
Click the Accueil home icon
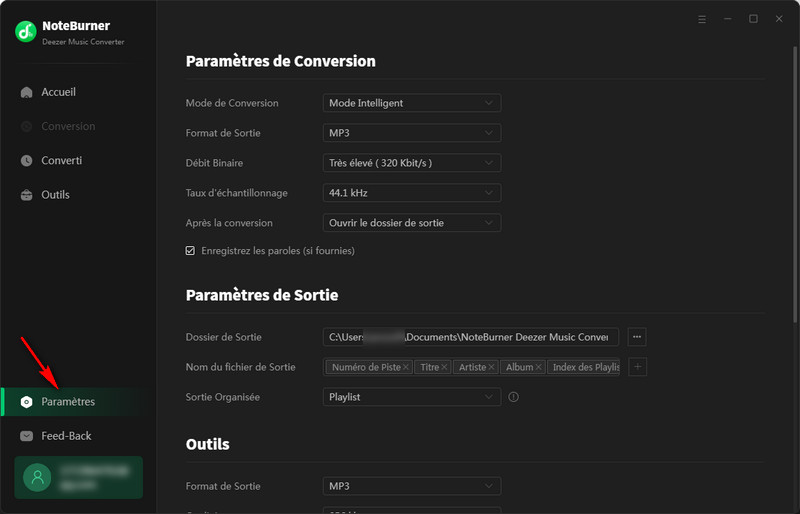(x=27, y=92)
